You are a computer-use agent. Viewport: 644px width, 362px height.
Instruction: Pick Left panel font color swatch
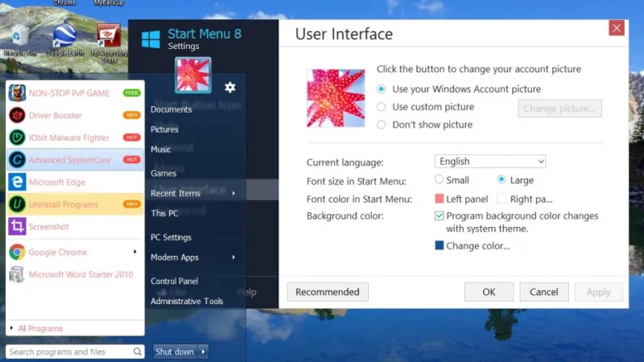coord(439,199)
